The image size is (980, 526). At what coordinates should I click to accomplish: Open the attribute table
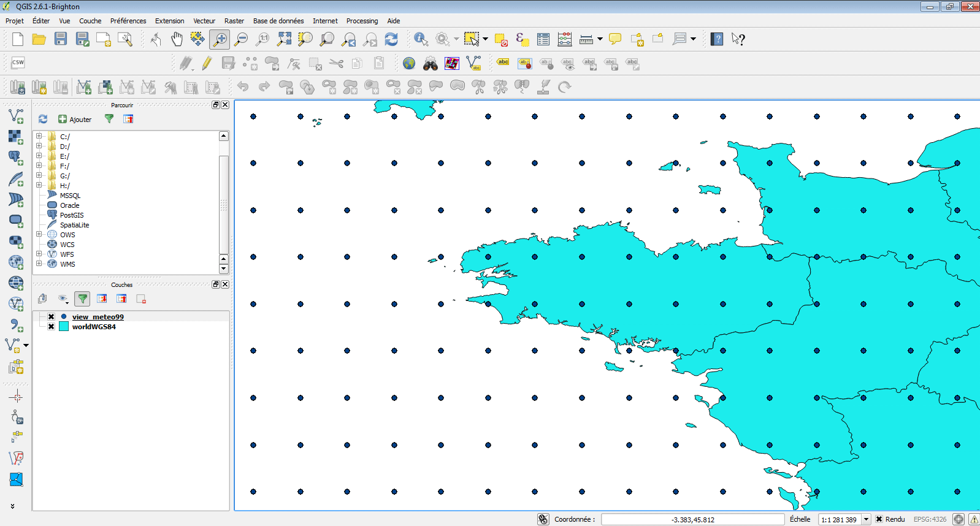(543, 39)
